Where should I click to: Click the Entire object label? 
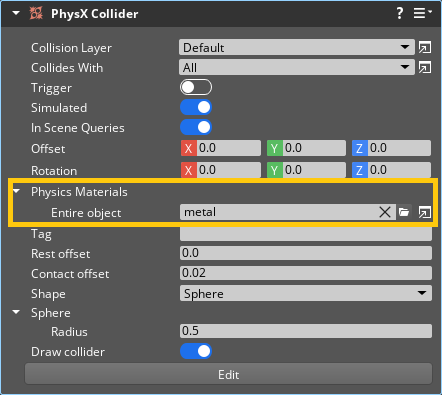tap(86, 213)
